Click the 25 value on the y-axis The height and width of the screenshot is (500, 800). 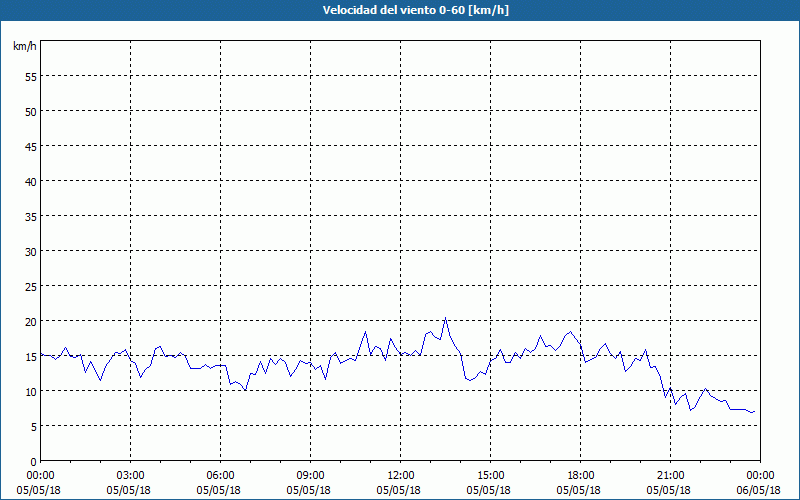click(30, 286)
